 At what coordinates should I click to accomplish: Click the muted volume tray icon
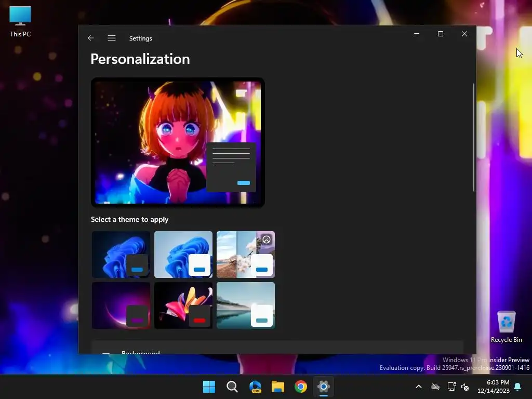point(465,387)
